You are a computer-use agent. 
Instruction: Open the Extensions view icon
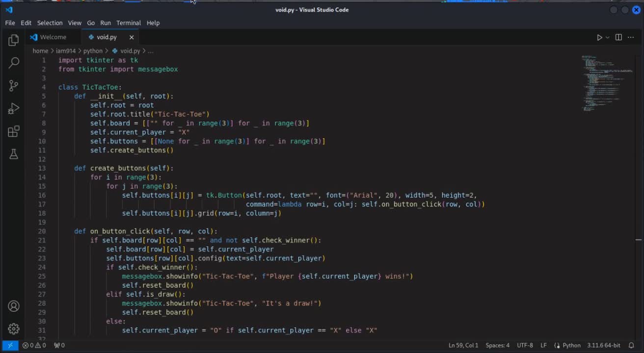14,131
